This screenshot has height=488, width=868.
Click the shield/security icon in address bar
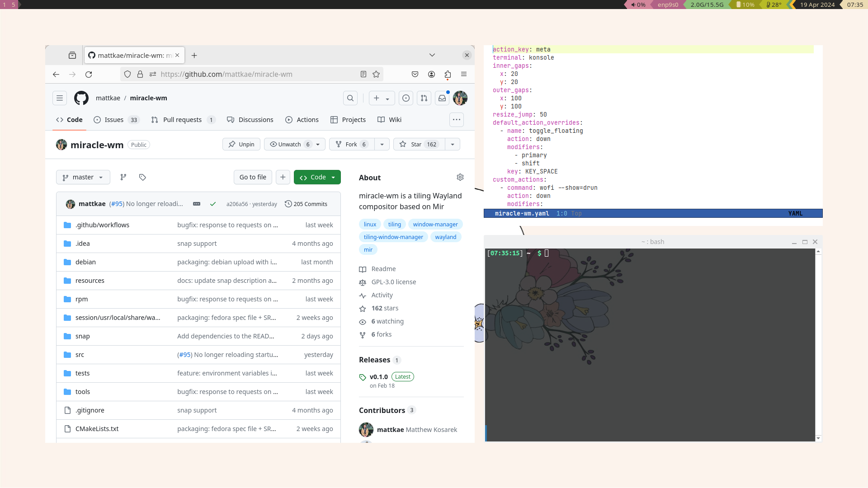pos(127,74)
